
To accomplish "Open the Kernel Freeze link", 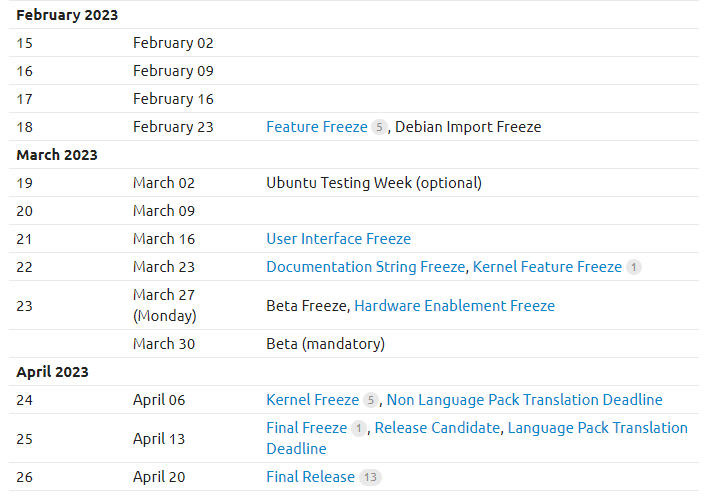I will click(312, 400).
